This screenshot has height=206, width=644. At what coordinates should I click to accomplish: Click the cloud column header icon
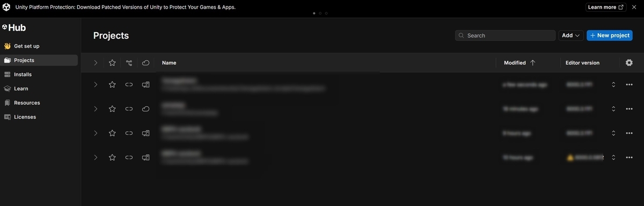pos(145,63)
